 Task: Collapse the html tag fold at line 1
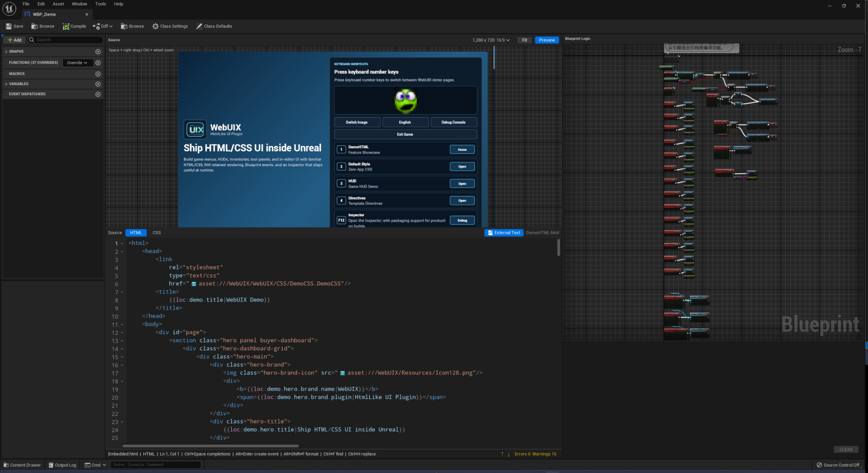click(122, 243)
